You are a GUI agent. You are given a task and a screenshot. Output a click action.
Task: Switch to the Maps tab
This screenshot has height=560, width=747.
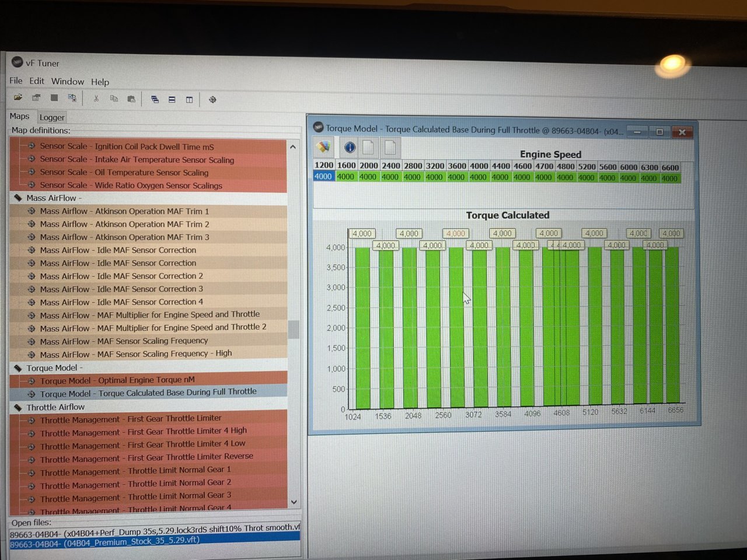point(19,116)
